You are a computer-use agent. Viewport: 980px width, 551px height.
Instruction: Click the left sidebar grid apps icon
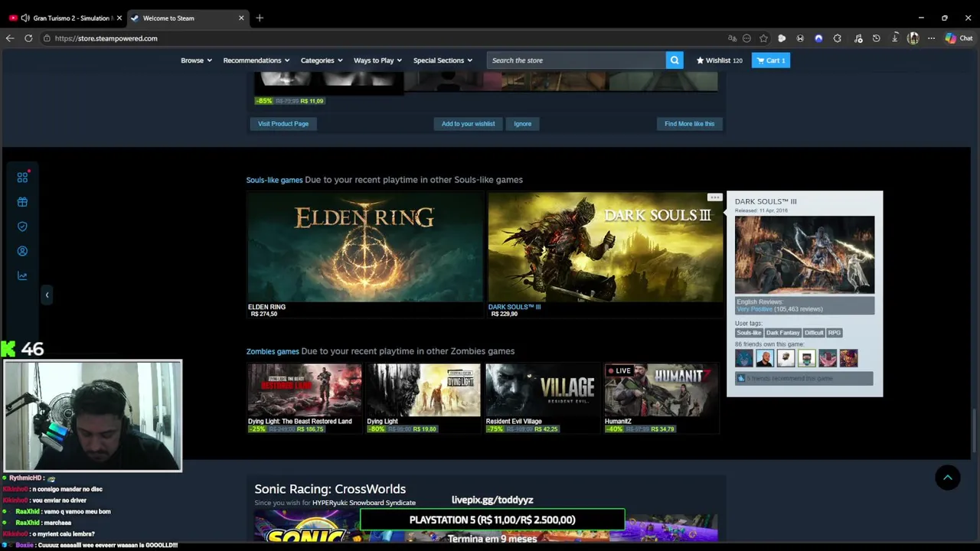(x=22, y=178)
